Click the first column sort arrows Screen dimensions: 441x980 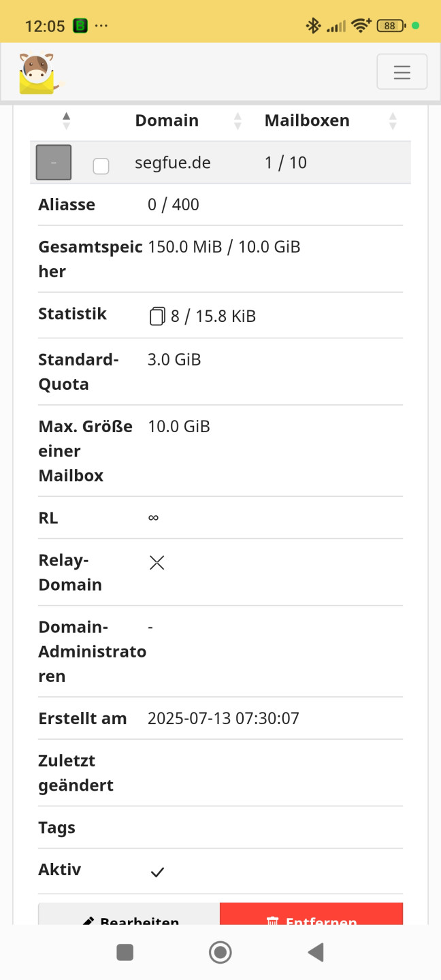tap(66, 121)
